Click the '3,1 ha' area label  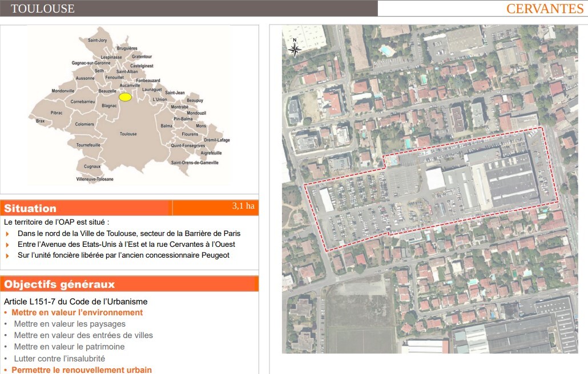coord(243,206)
